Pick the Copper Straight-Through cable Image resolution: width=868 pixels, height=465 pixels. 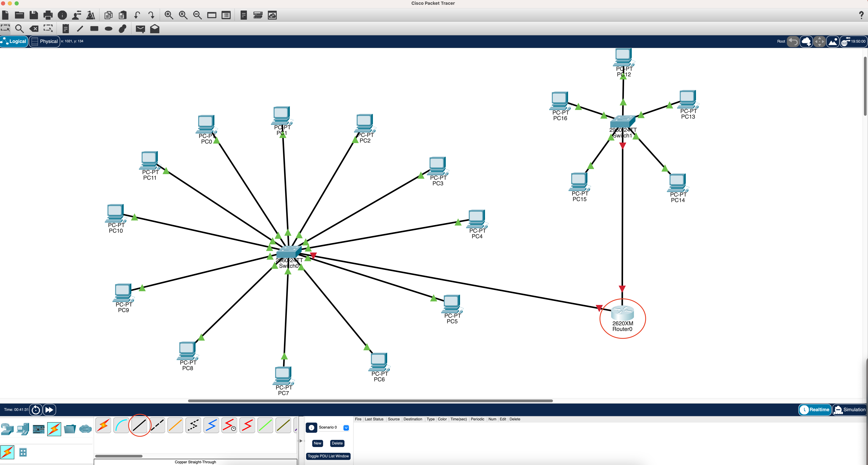click(x=139, y=425)
